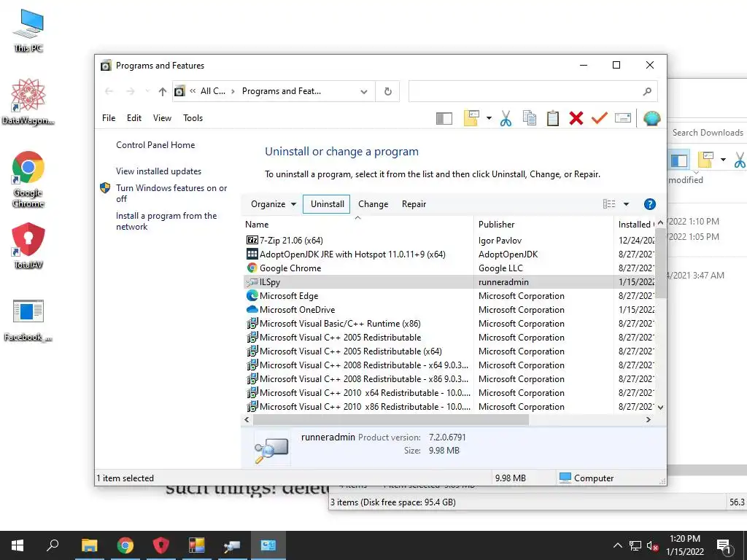747x560 pixels.
Task: Open TotalAV from the taskbar
Action: point(160,545)
